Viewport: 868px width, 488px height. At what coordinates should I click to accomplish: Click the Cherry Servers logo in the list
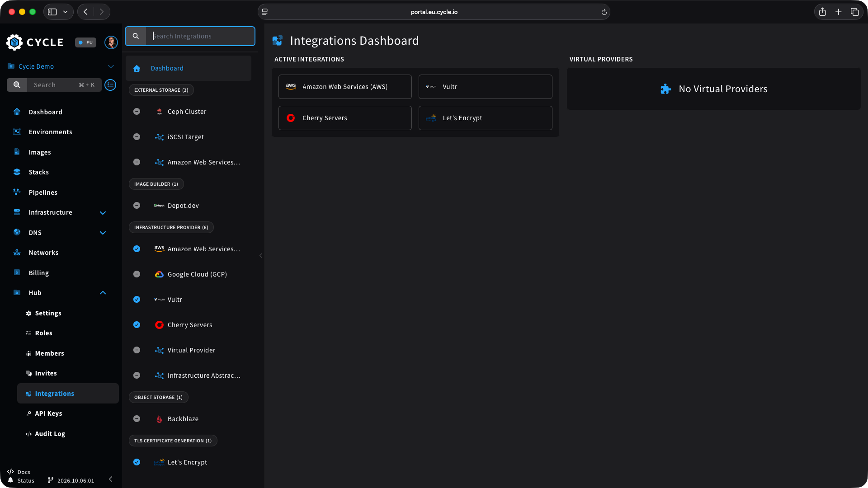click(x=159, y=325)
